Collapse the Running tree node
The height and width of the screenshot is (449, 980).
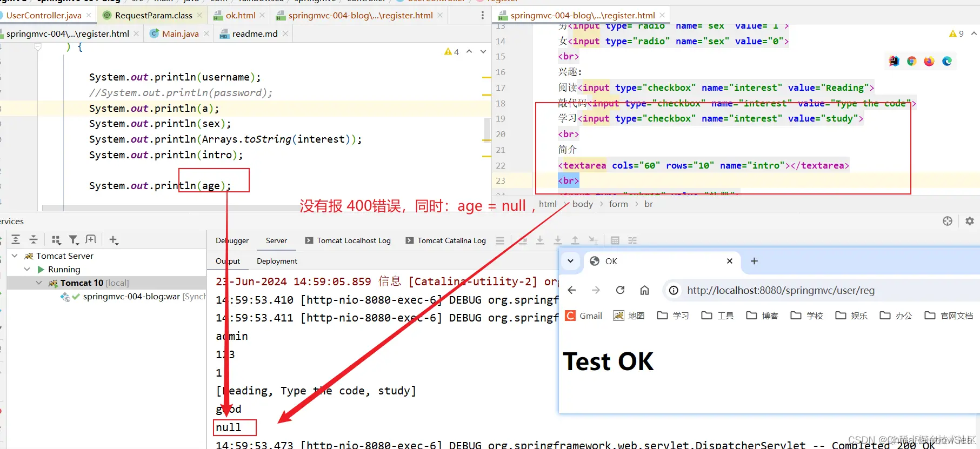27,269
